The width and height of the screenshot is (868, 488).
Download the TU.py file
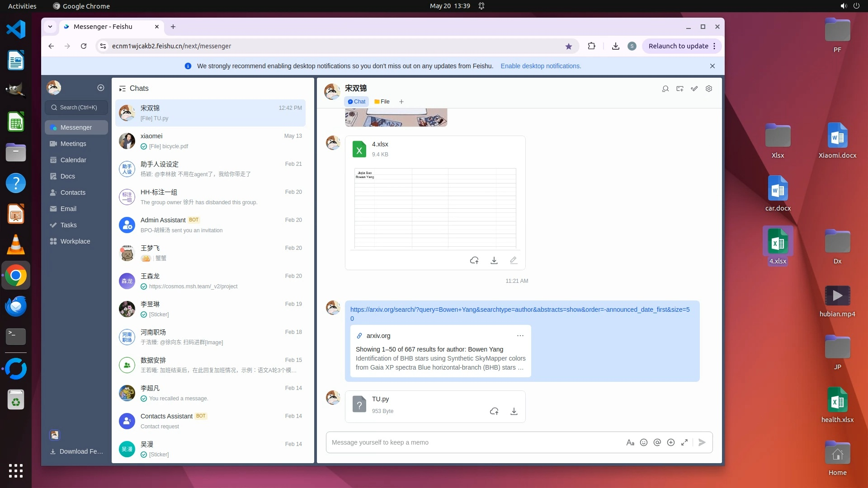tap(514, 411)
